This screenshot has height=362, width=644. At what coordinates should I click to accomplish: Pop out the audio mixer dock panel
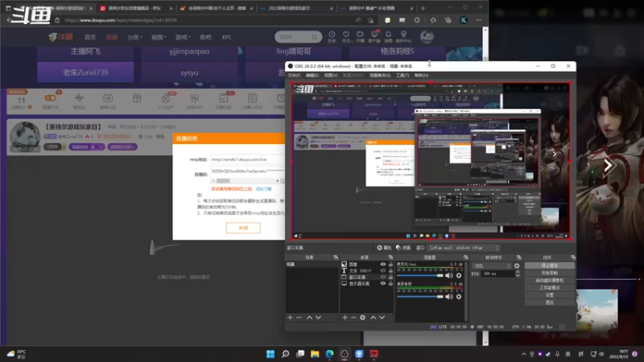pyautogui.click(x=466, y=257)
